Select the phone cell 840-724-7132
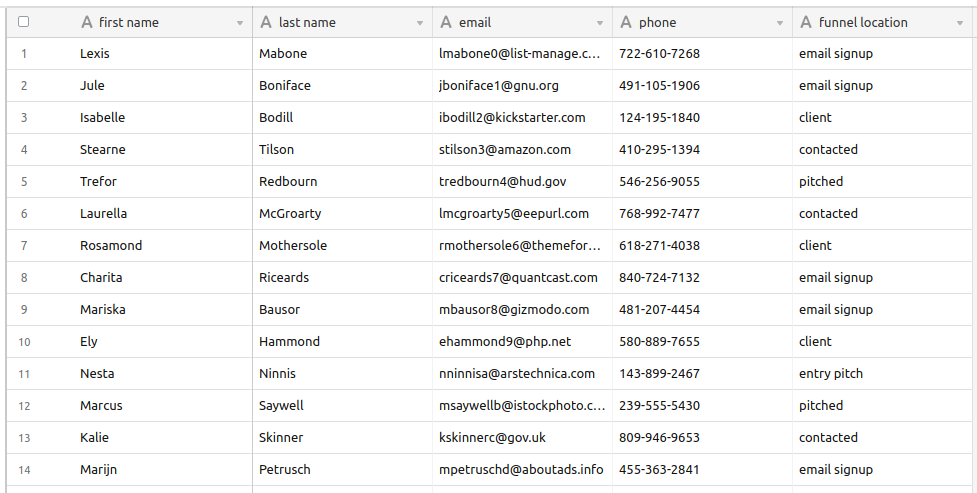Viewport: 977px width, 493px height. tap(659, 278)
